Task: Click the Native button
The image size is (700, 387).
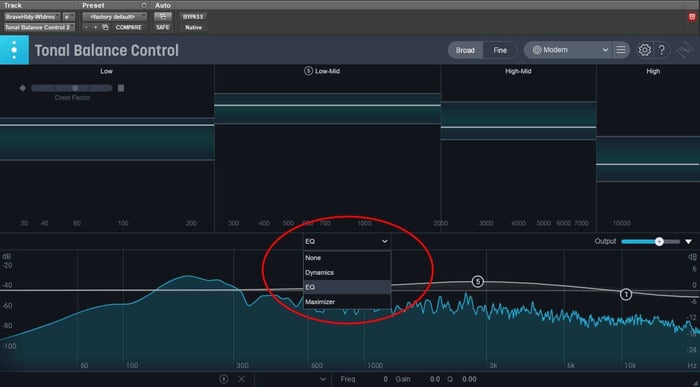Action: [x=193, y=27]
